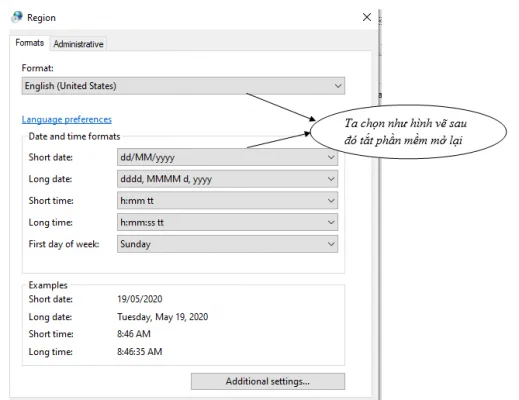
Task: Open the Format English (United States) dropdown
Action: (x=183, y=86)
